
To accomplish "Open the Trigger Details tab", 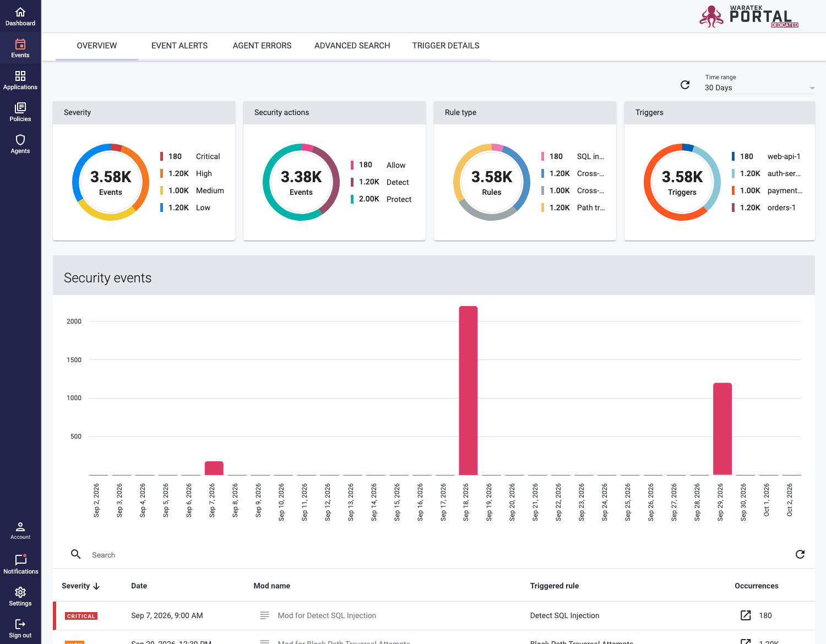I will (446, 46).
